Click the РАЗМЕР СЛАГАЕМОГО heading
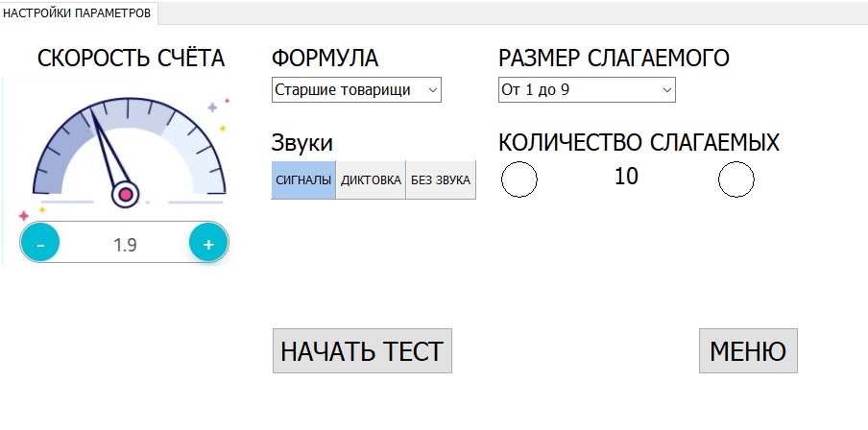 (614, 59)
